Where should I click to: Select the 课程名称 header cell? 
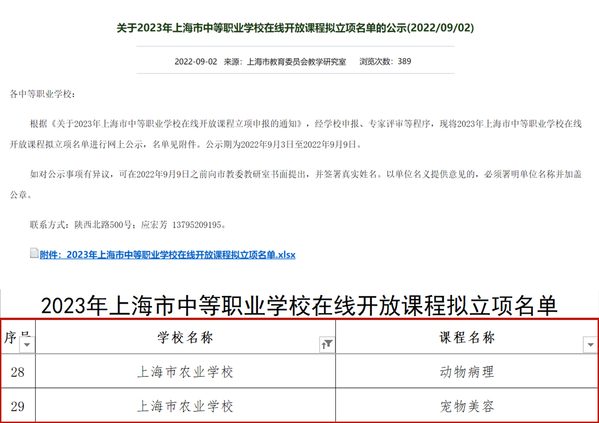point(467,337)
